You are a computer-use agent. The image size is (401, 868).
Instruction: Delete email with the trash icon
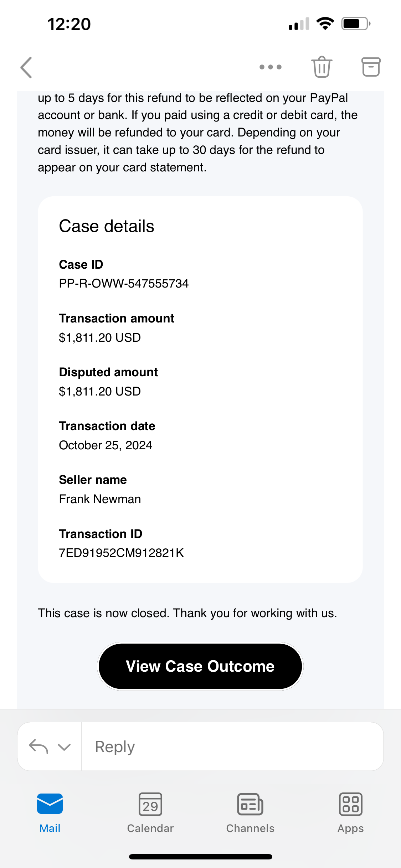point(322,67)
